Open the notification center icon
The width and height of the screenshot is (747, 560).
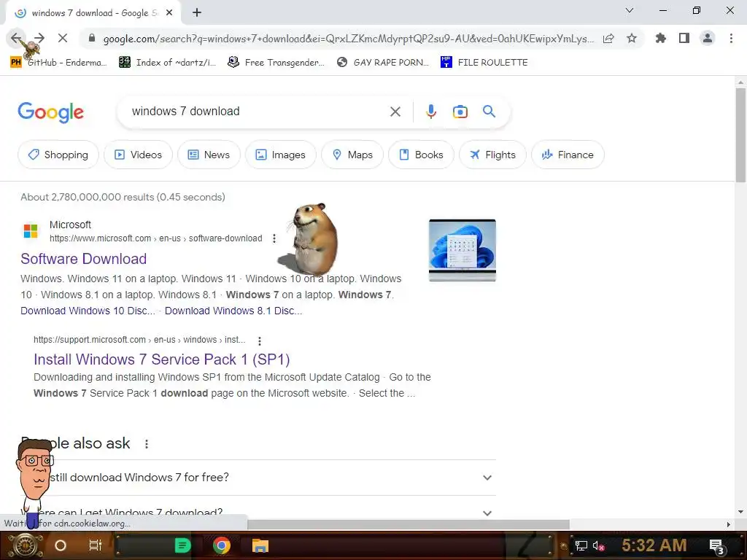point(717,547)
